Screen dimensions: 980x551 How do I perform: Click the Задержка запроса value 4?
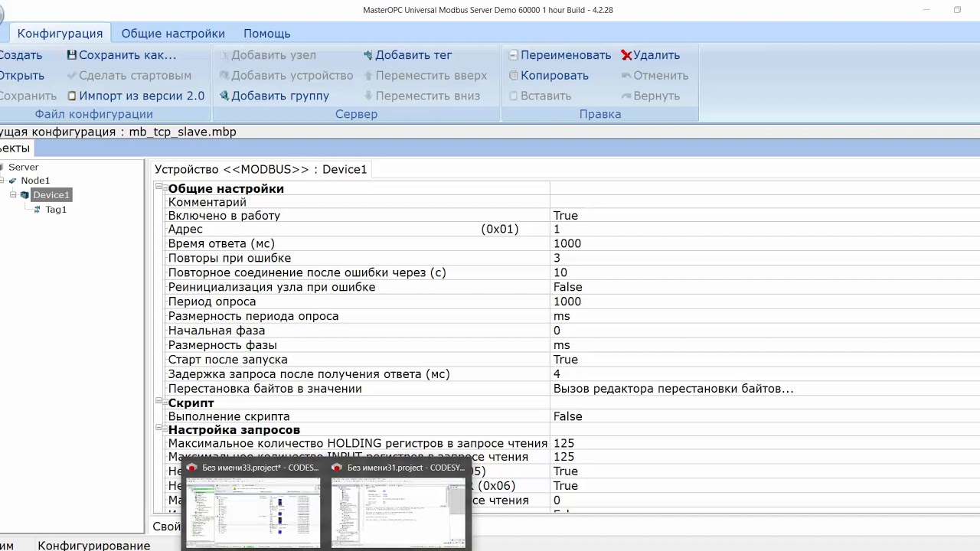point(557,374)
